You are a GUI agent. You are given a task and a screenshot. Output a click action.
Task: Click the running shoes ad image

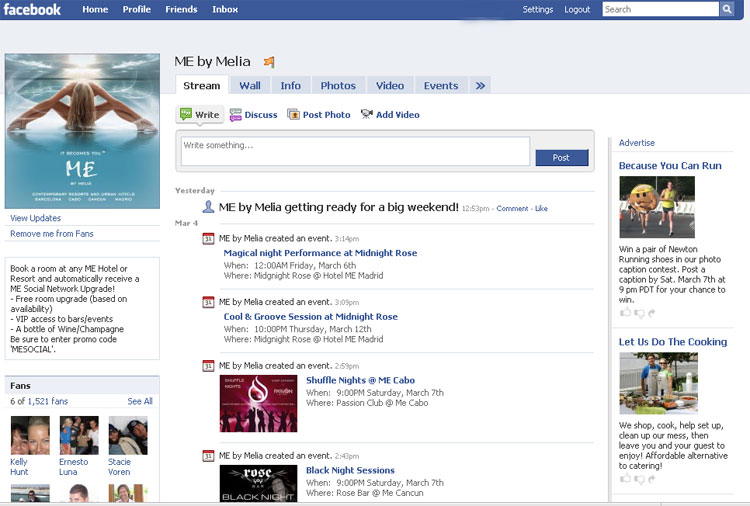657,207
